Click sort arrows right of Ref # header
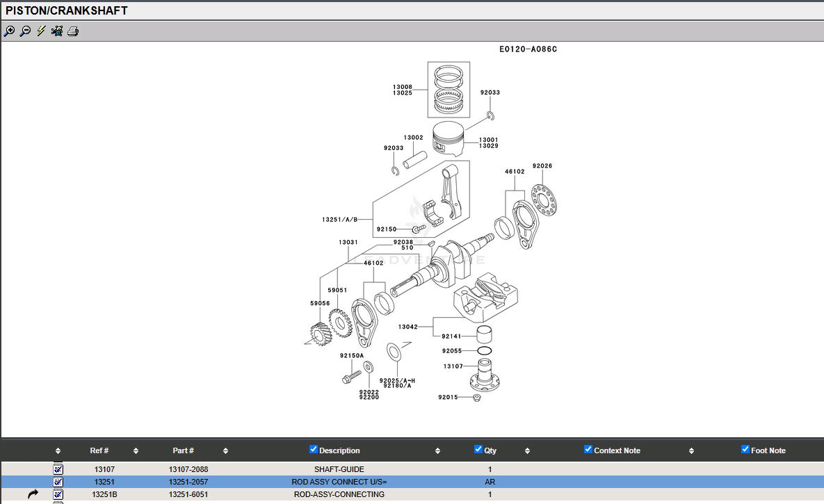Image resolution: width=824 pixels, height=504 pixels. pyautogui.click(x=136, y=451)
